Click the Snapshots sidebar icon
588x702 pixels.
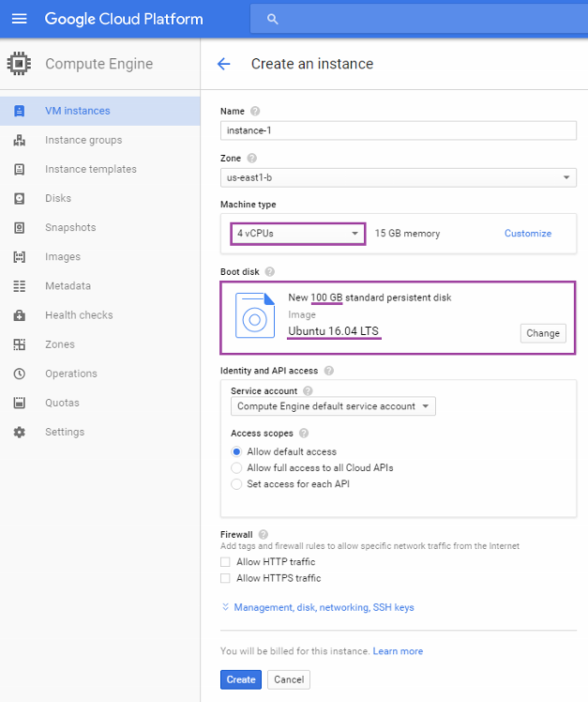20,227
